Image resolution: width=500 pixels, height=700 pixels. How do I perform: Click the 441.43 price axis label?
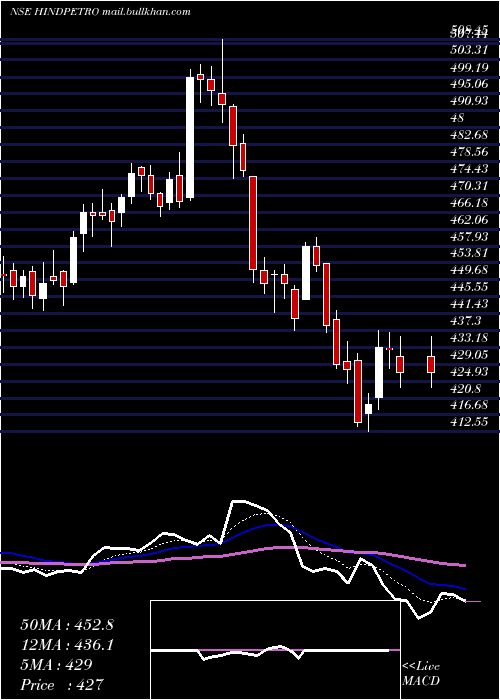coord(468,304)
